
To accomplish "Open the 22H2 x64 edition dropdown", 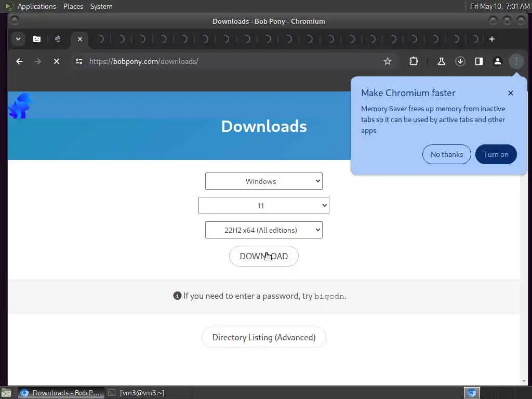I will point(263,230).
